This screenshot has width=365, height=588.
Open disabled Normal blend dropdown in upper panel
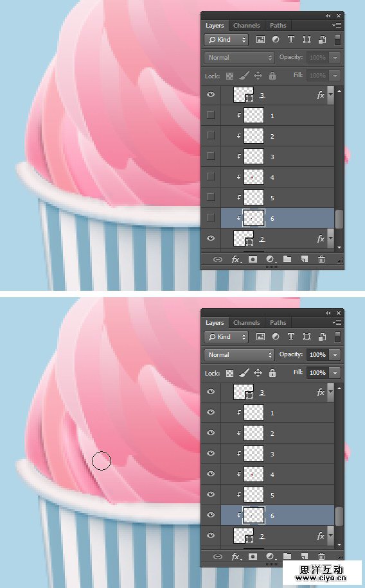pos(239,58)
